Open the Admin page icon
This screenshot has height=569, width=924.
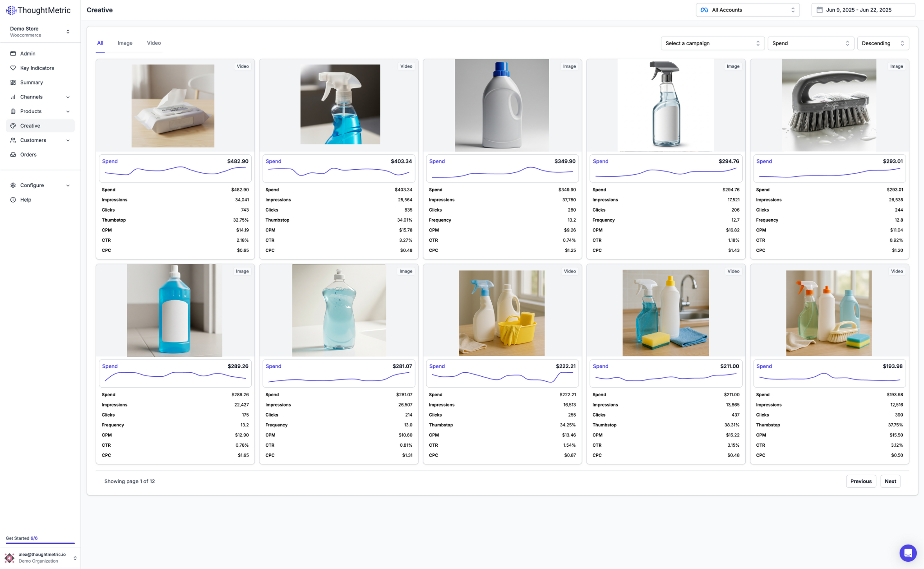click(x=13, y=54)
